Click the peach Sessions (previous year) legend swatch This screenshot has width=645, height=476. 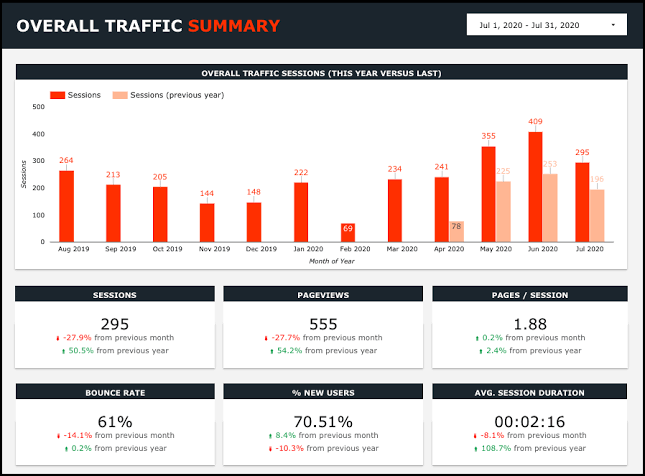click(120, 95)
